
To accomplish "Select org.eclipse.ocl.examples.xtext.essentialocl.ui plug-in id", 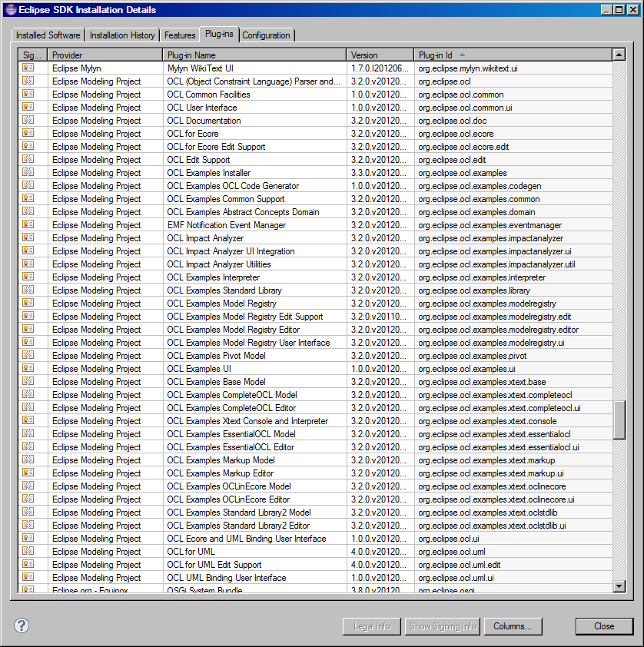I will (x=498, y=447).
